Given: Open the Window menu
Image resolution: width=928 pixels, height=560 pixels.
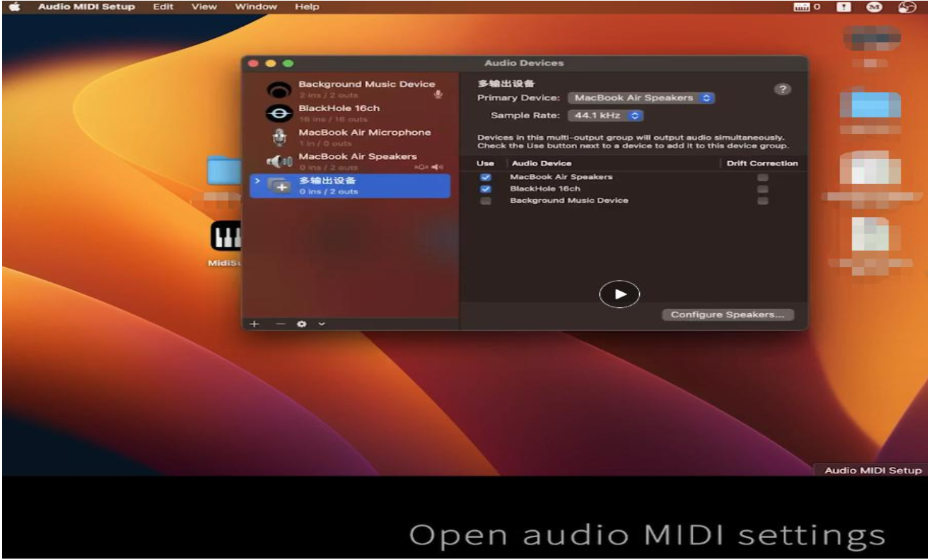Looking at the screenshot, I should (x=256, y=7).
